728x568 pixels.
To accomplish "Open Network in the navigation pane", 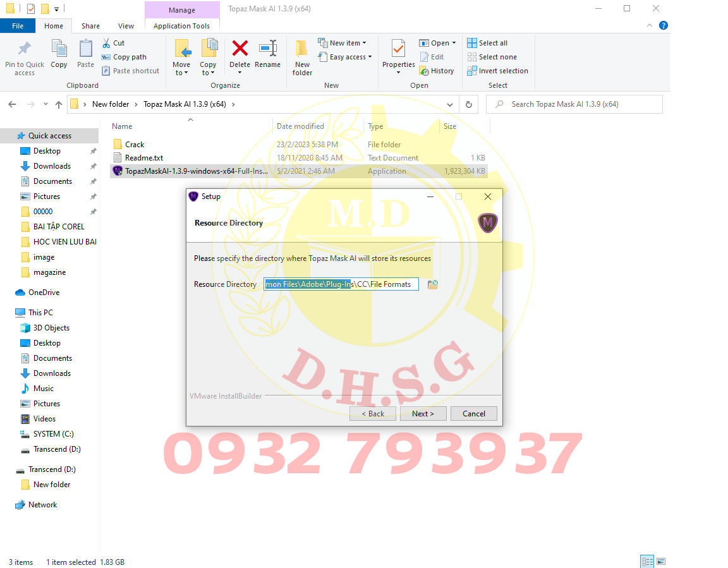I will [43, 505].
